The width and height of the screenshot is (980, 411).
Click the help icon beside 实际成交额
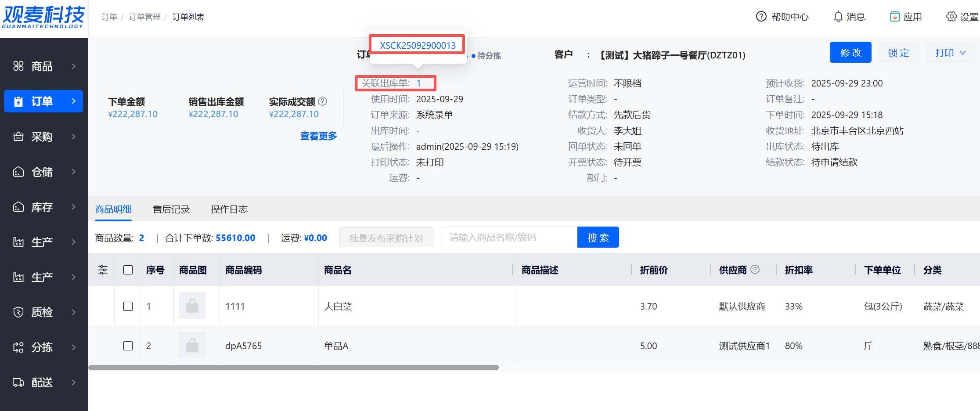click(x=323, y=101)
